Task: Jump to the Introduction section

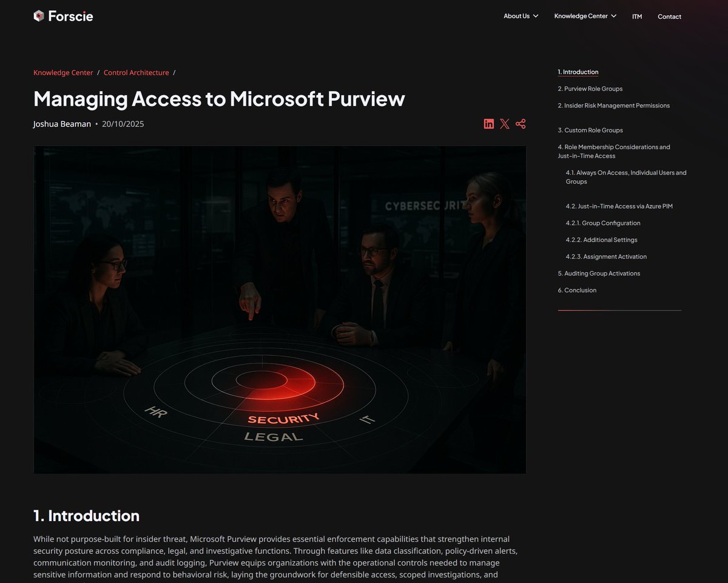Action: pos(578,72)
